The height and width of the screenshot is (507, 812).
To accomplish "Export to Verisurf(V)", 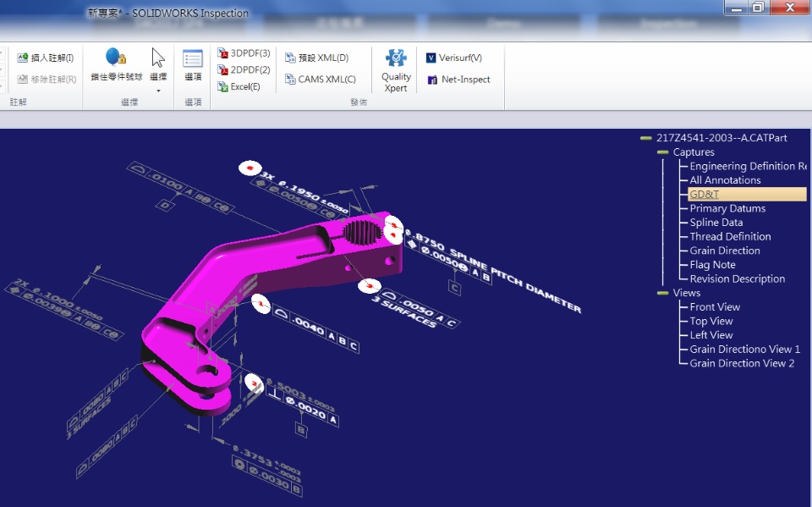I will tap(454, 58).
